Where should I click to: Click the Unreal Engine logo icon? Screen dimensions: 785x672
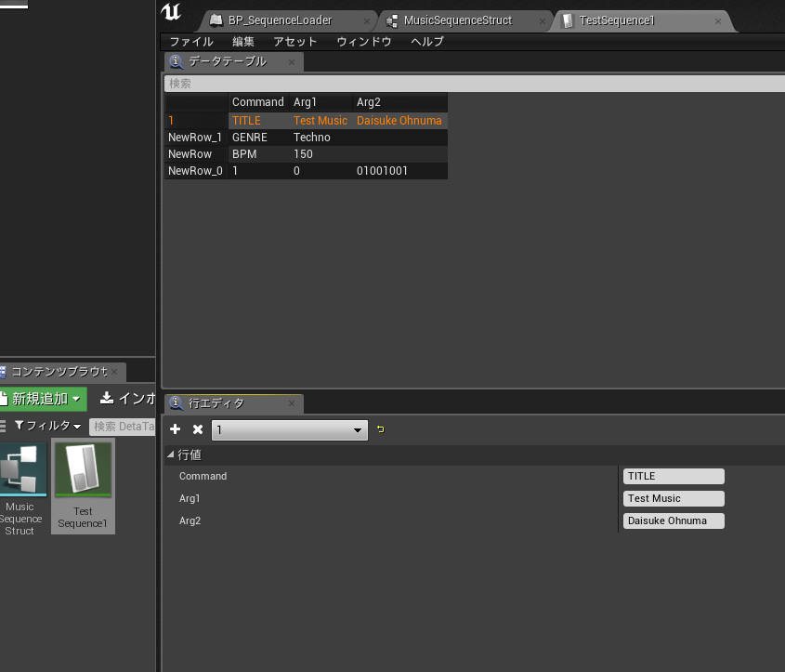tap(171, 12)
